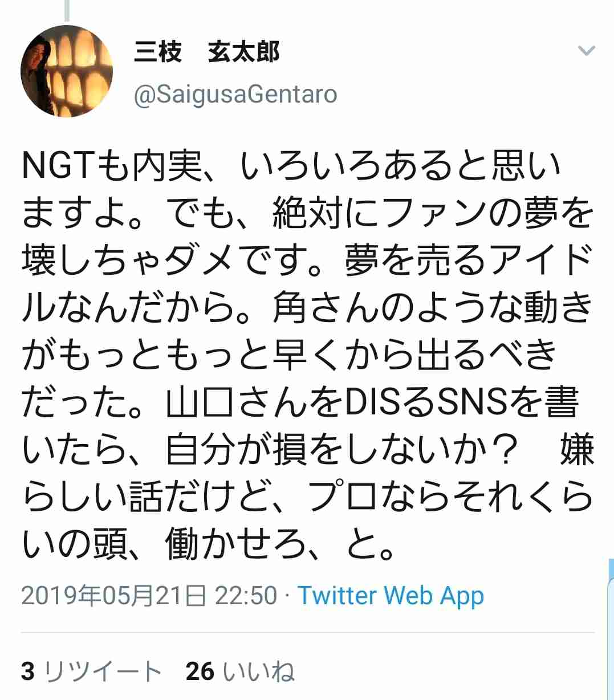Click the tweet line containing 夢を売るアイド
Viewport: 614px width, 700px height.
(307, 261)
